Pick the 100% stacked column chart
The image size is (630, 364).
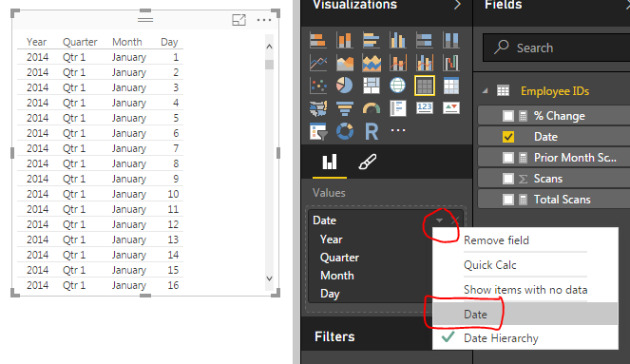[x=450, y=41]
